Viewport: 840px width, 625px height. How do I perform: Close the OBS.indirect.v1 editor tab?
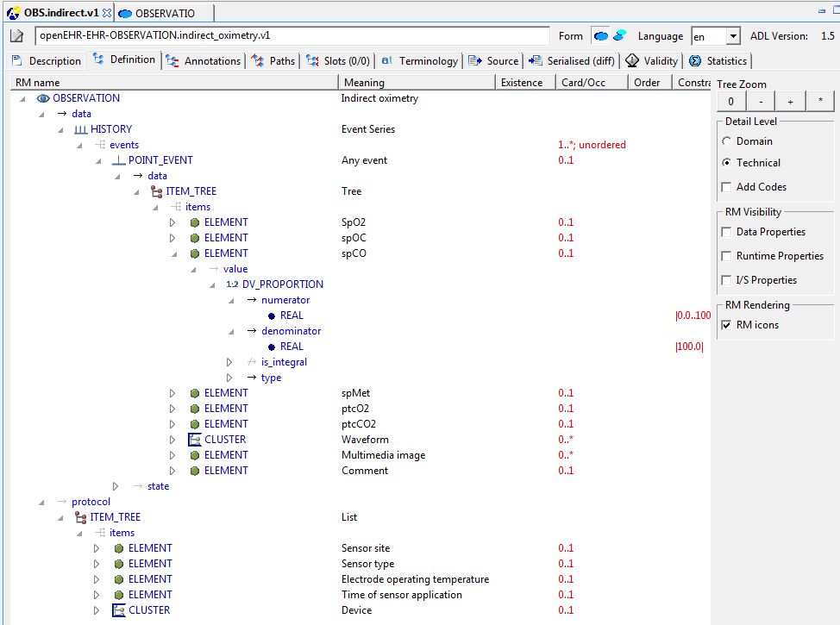click(x=107, y=13)
